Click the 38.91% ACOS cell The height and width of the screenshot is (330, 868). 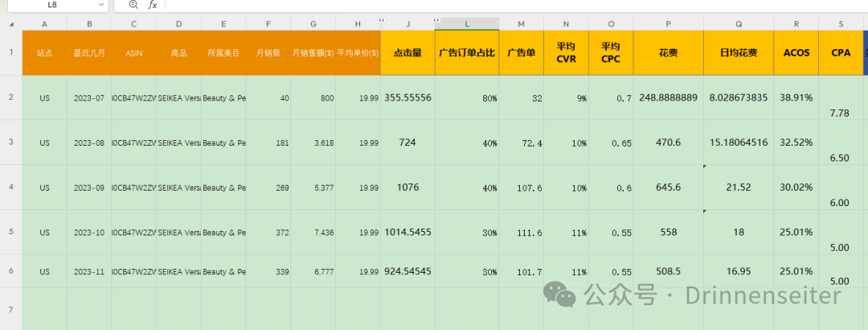[796, 97]
